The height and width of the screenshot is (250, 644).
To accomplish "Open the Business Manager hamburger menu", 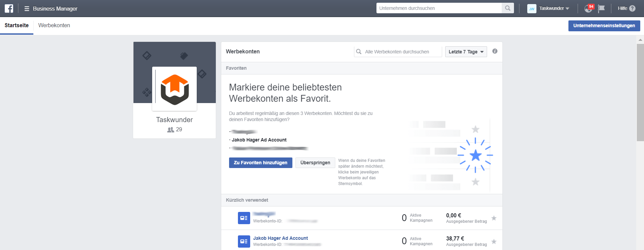I will [x=27, y=9].
